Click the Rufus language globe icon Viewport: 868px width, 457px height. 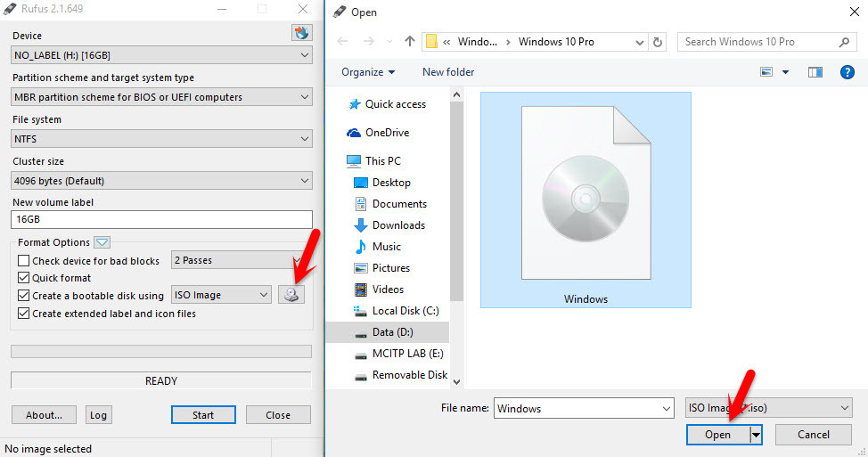302,33
